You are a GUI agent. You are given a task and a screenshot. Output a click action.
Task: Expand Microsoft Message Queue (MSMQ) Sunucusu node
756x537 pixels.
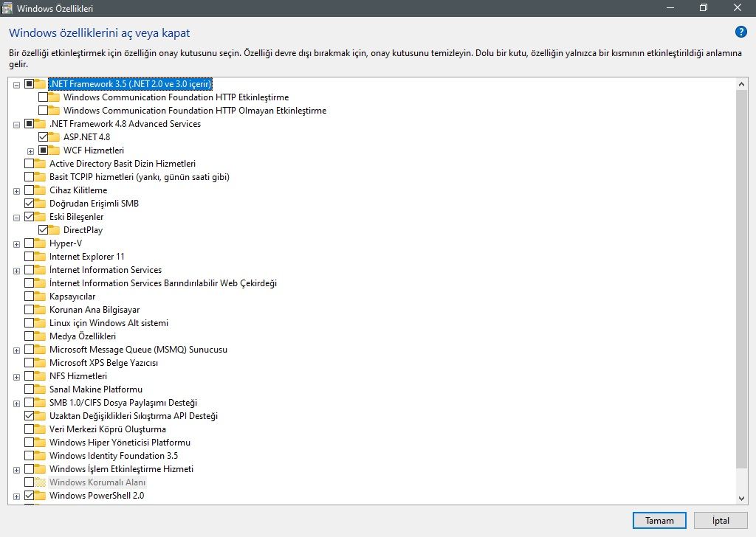(x=16, y=350)
